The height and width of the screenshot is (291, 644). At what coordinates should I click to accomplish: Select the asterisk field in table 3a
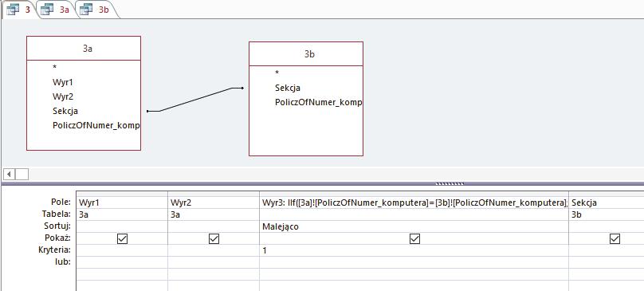click(55, 68)
